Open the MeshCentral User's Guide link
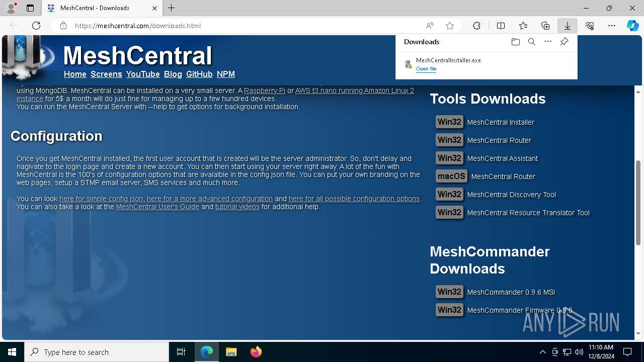This screenshot has width=644, height=362. click(157, 207)
